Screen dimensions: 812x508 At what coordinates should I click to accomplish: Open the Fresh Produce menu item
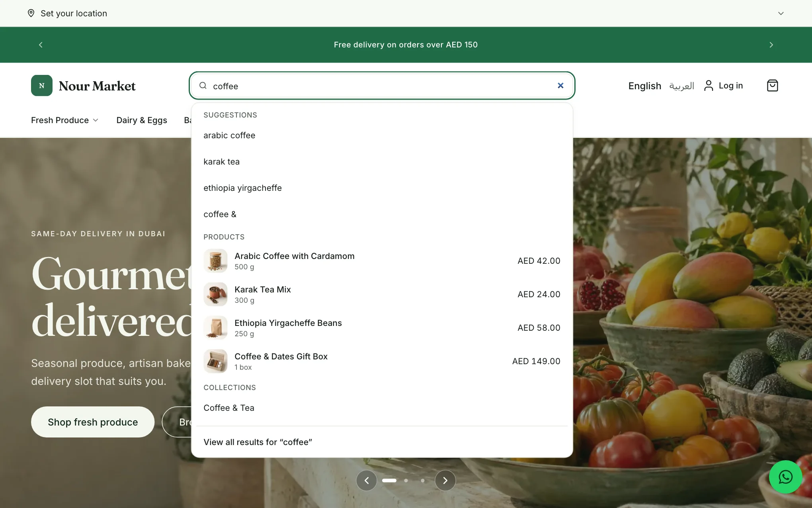click(60, 120)
